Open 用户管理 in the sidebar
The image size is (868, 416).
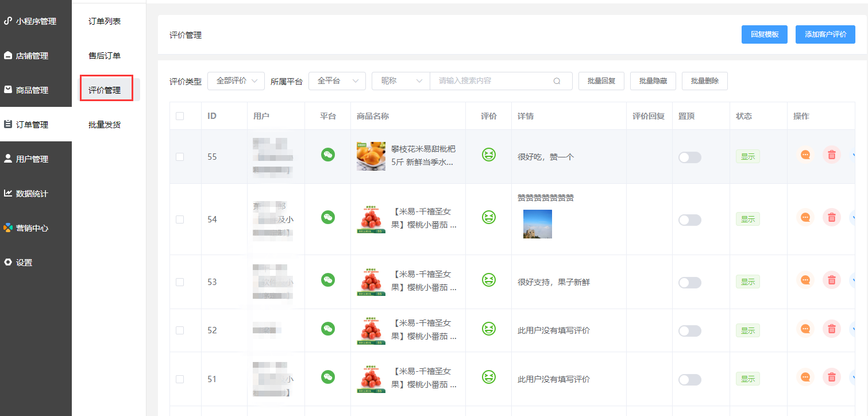tap(36, 159)
